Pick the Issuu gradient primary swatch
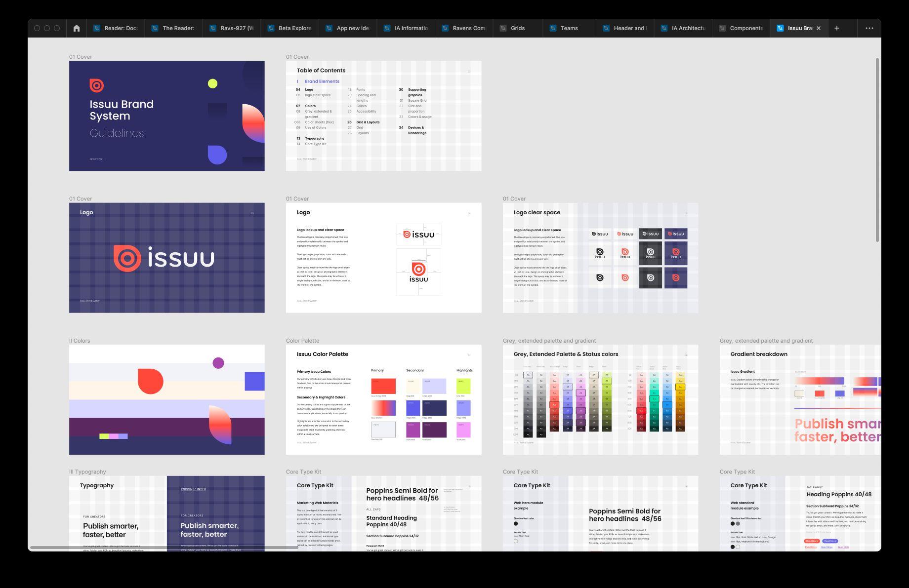Image resolution: width=909 pixels, height=588 pixels. [x=383, y=408]
